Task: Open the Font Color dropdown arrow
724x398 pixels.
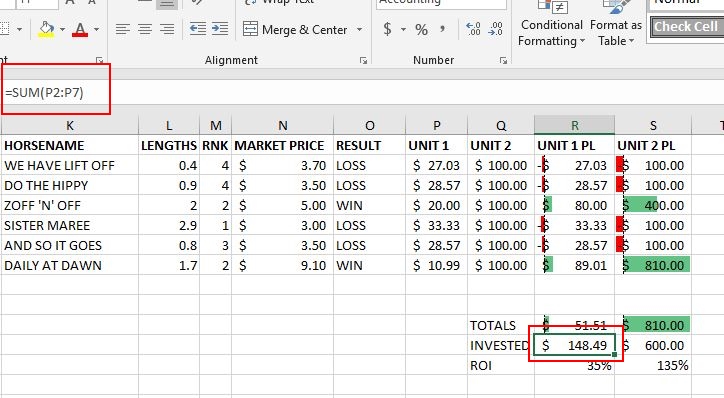Action: [97, 30]
